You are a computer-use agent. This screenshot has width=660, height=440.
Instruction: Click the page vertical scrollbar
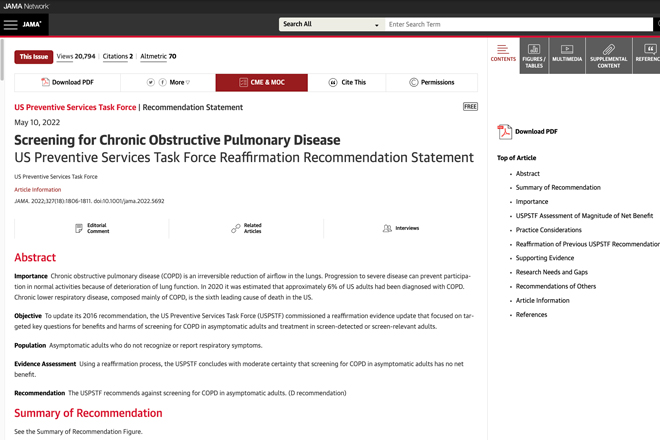pos(2,59)
